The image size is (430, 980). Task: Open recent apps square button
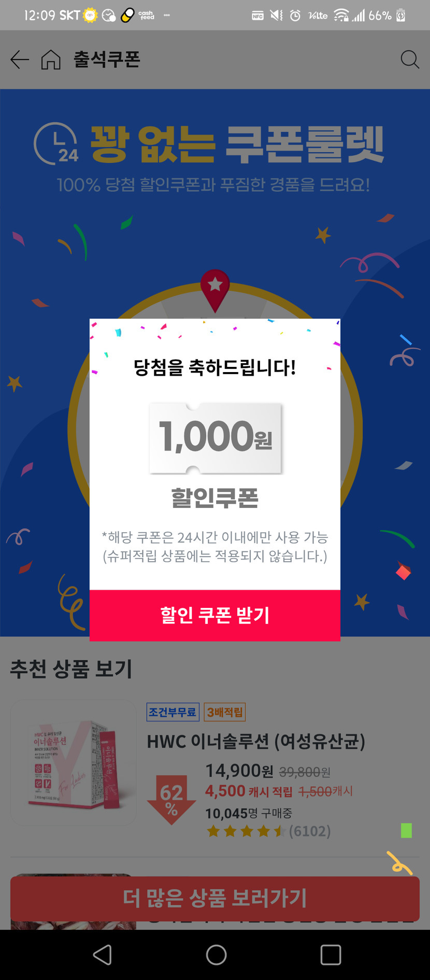coord(331,955)
